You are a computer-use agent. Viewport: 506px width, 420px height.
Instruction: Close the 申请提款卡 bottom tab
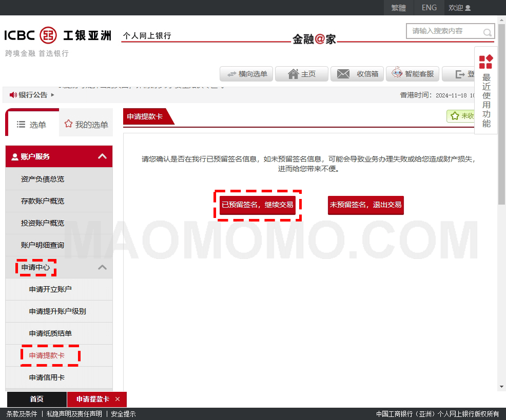point(118,399)
